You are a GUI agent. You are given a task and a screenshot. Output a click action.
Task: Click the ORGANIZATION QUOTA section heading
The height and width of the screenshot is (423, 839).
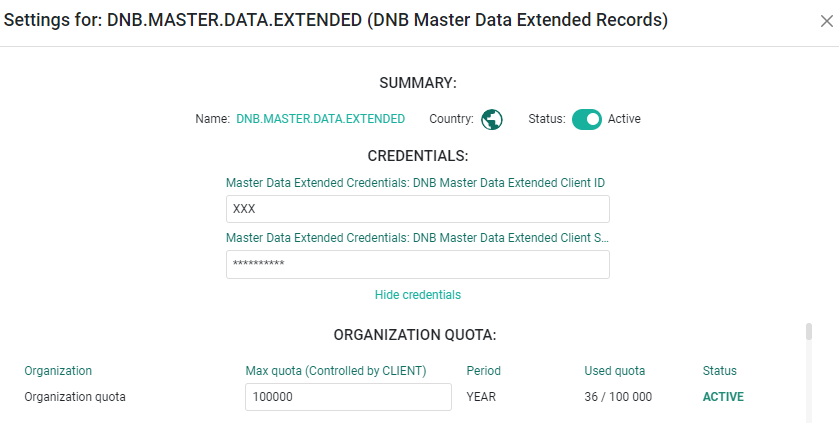(x=415, y=335)
